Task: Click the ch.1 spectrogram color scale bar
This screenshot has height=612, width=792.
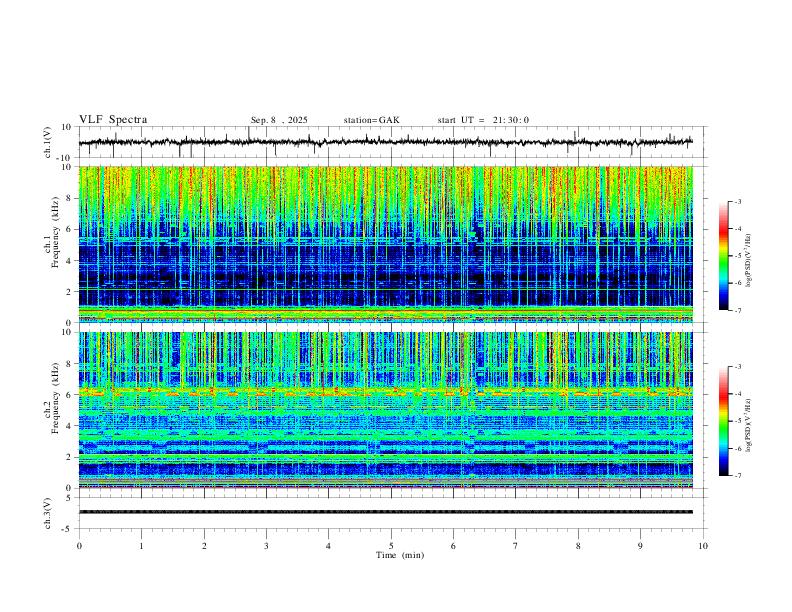Action: click(x=724, y=256)
